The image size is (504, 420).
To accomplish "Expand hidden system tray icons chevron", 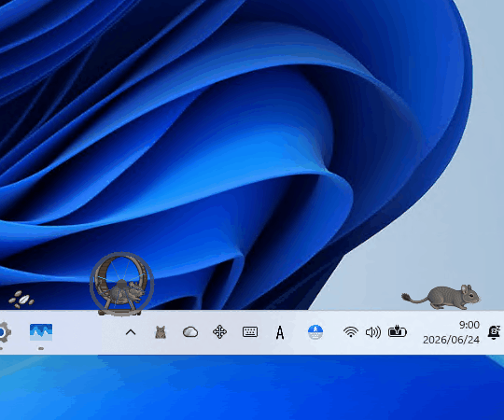I will (131, 332).
